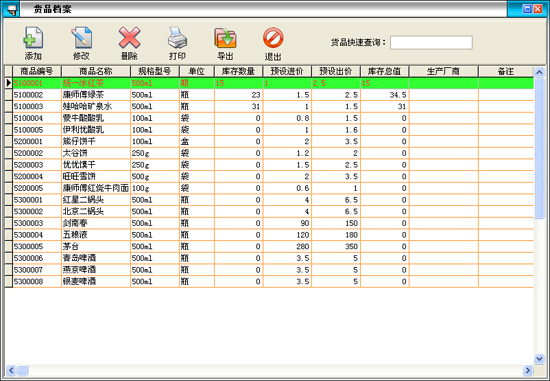
Task: Select the 五粮液 row
Action: coord(269,235)
